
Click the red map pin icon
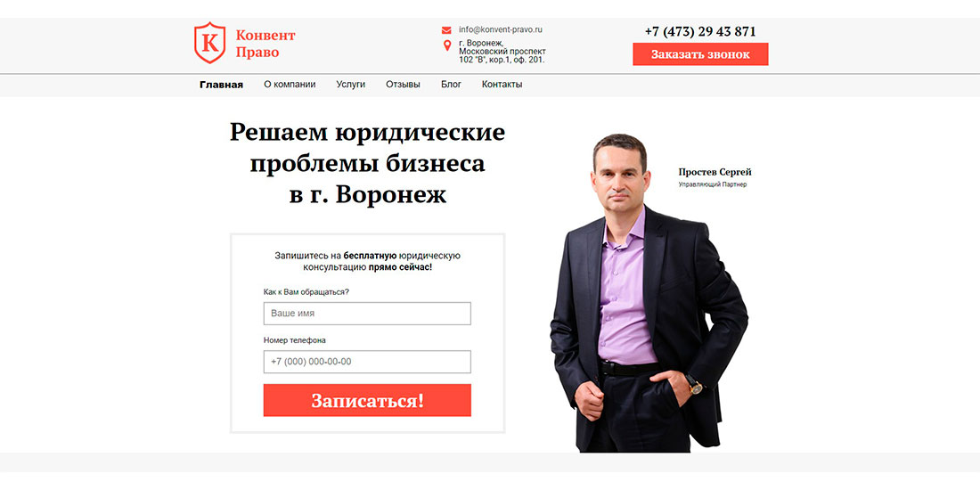pos(447,45)
